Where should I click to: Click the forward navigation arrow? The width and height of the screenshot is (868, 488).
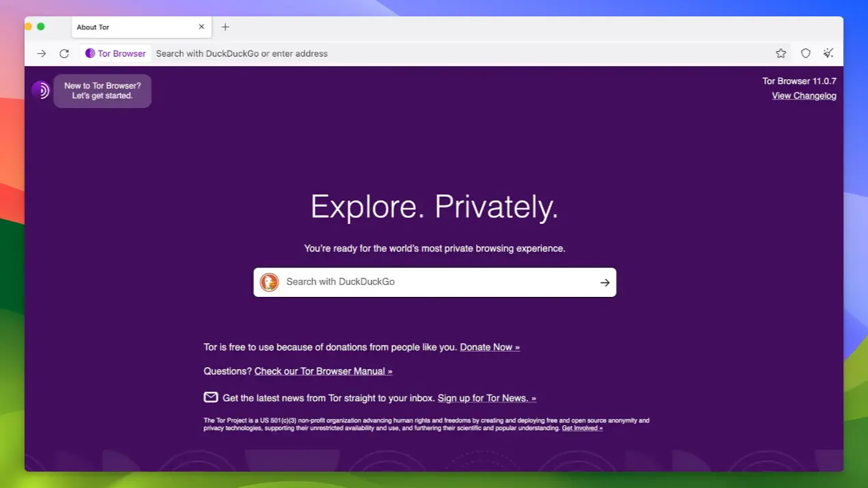(41, 53)
